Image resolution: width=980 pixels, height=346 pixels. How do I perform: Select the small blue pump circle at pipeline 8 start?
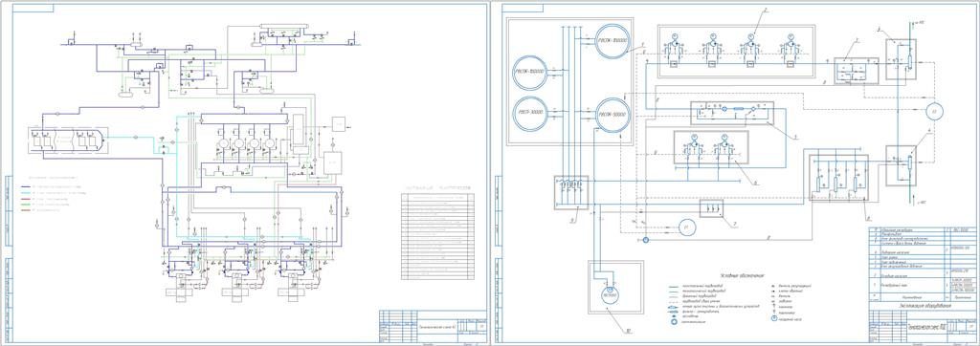[646, 239]
